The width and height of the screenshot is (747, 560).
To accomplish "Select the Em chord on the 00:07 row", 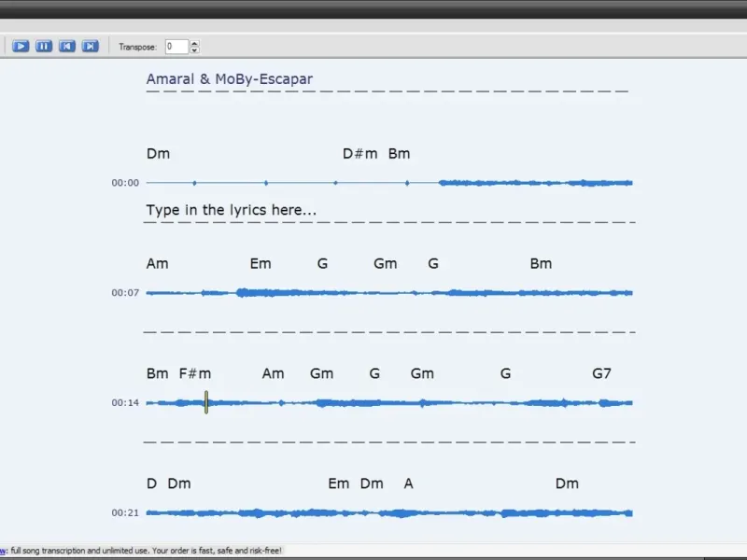I will (x=261, y=263).
